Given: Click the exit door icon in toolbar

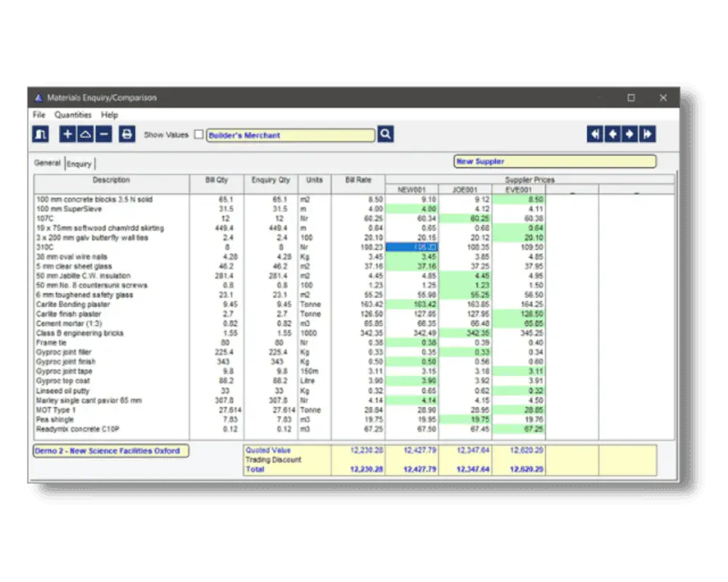Looking at the screenshot, I should pos(41,134).
